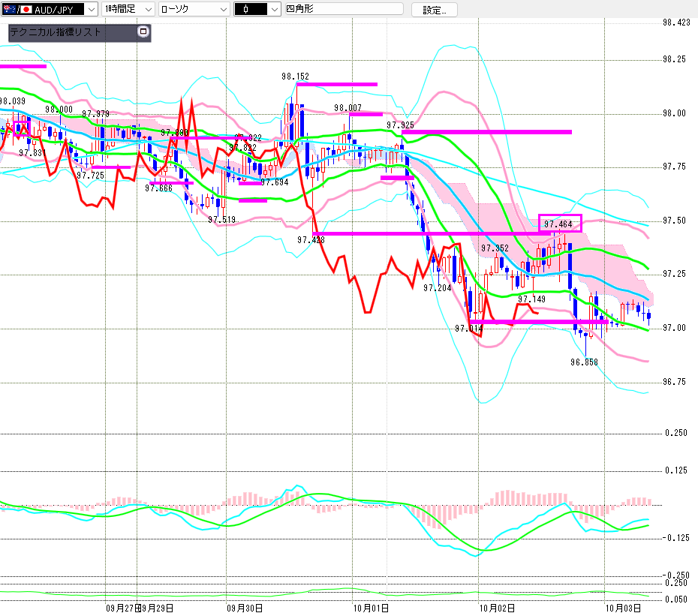This screenshot has height=616, width=698.
Task: Click the 98.00 price axis label
Action: [x=674, y=113]
